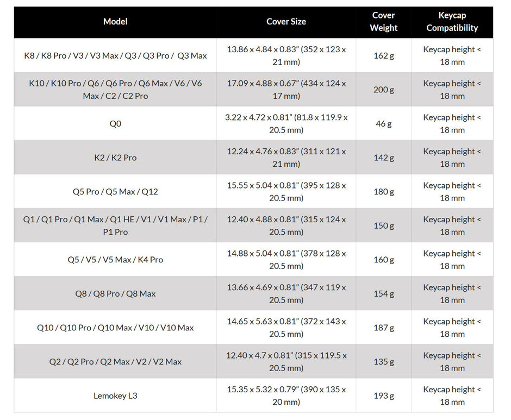Click the Q10 / Q10 Pro model row cell
The height and width of the screenshot is (420, 511).
(115, 328)
